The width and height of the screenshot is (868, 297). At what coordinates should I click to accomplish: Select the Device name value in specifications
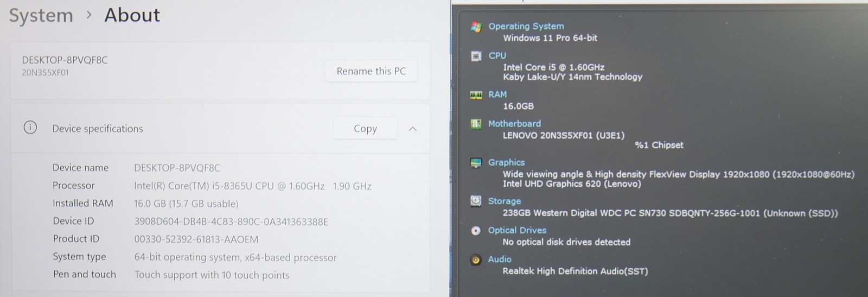(177, 168)
